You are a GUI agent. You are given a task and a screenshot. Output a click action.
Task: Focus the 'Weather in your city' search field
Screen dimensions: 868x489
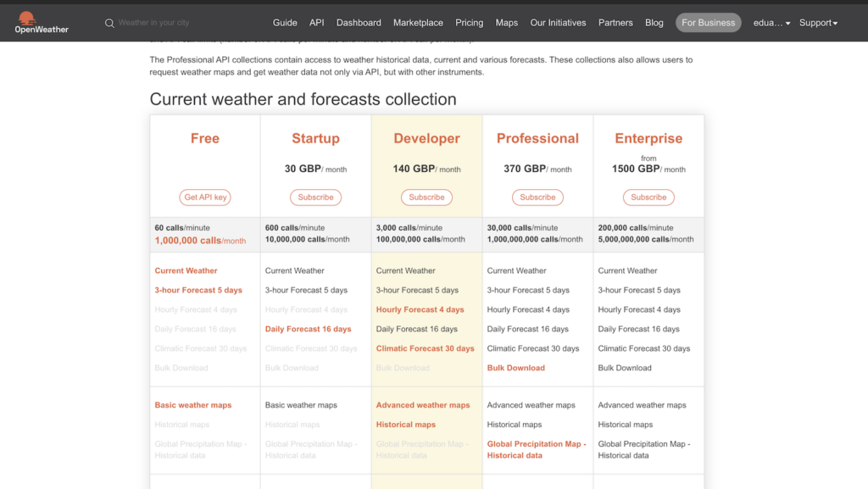point(154,23)
